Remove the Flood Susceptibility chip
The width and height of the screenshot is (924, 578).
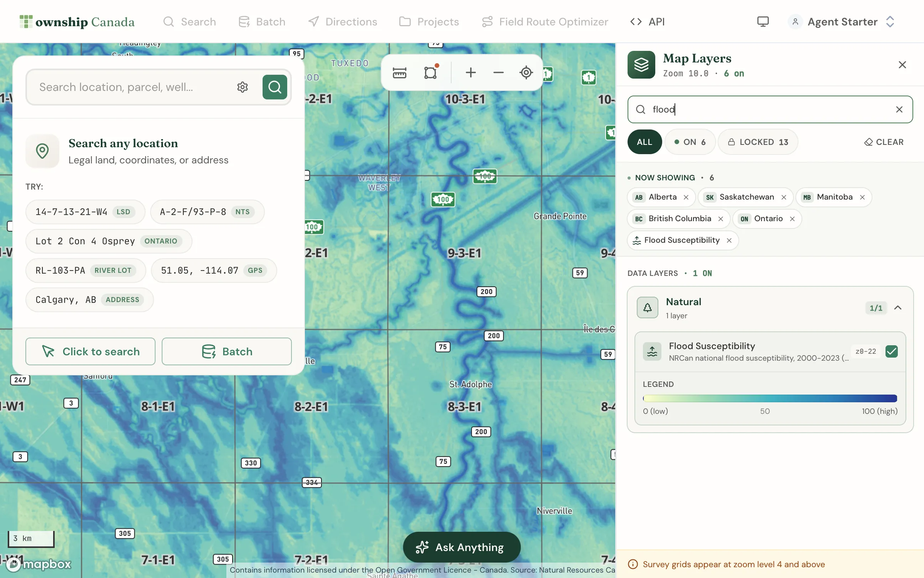729,240
